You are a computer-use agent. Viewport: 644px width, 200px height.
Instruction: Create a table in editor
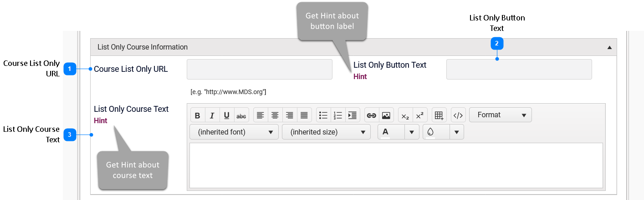[439, 115]
